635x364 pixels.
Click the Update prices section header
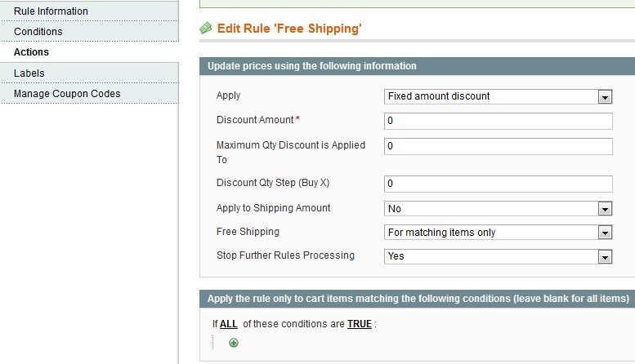pos(312,66)
